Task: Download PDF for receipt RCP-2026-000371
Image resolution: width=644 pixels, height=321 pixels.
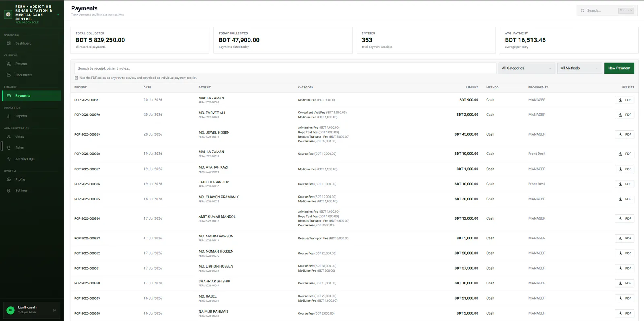Action: pos(624,100)
